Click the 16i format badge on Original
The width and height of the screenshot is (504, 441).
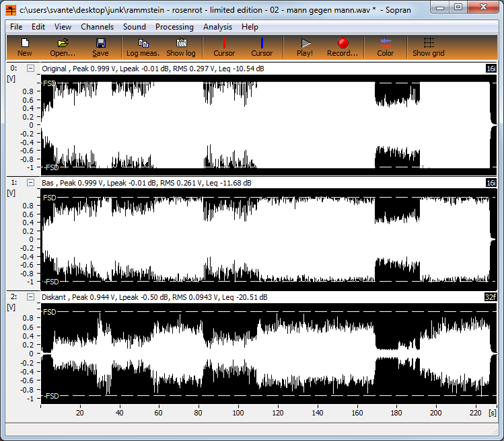491,68
